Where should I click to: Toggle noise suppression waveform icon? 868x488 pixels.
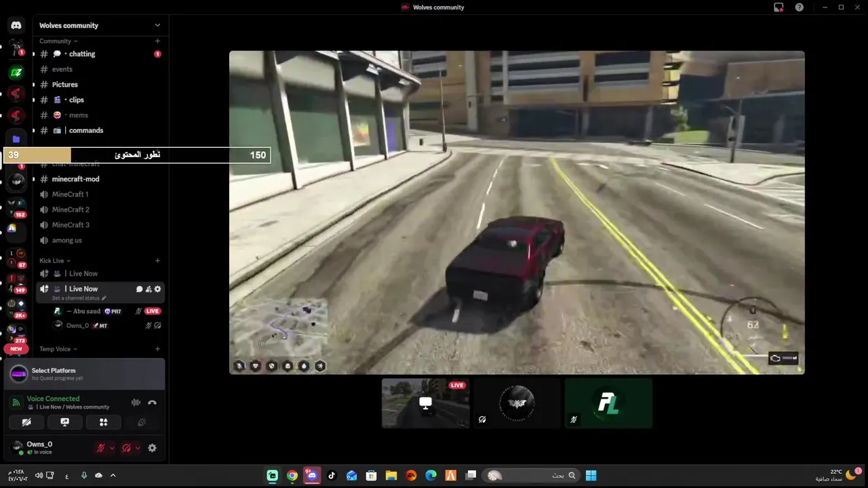[x=136, y=403]
